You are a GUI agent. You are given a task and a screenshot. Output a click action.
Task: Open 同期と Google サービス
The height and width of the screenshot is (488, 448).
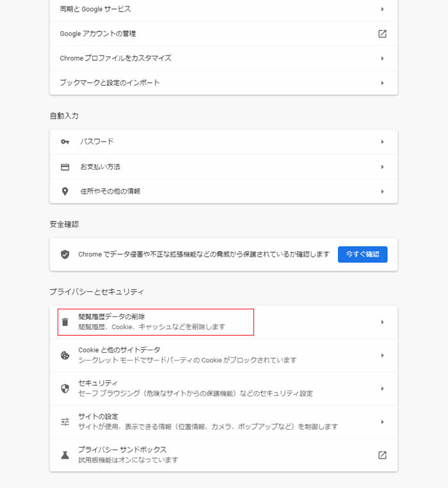click(x=224, y=10)
